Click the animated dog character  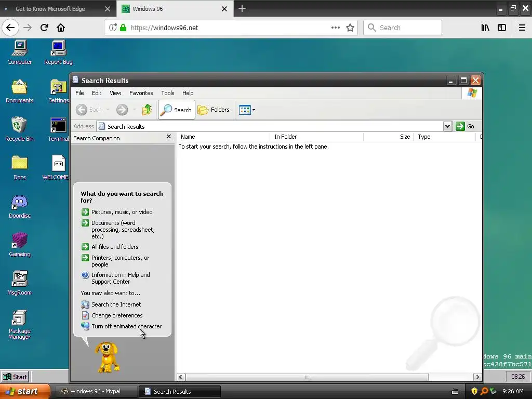click(x=107, y=357)
